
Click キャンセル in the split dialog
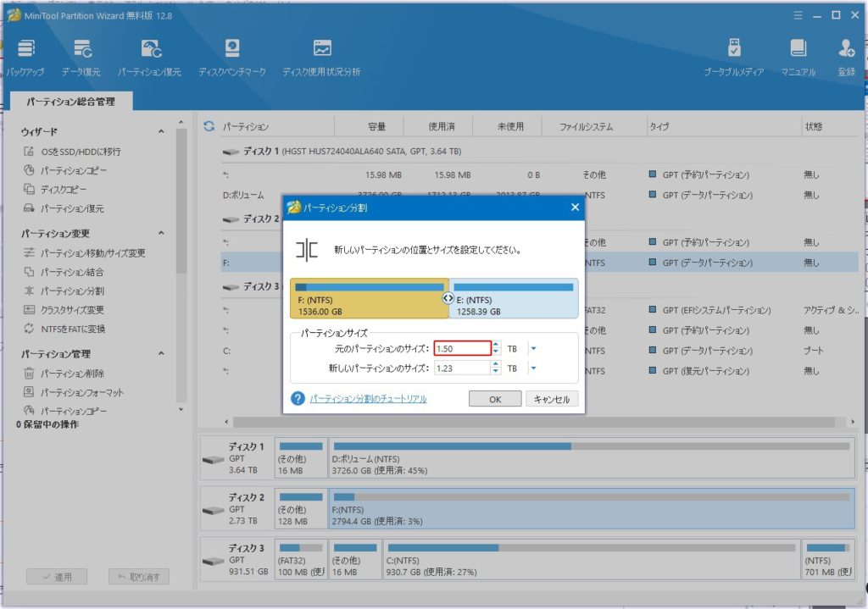[552, 399]
